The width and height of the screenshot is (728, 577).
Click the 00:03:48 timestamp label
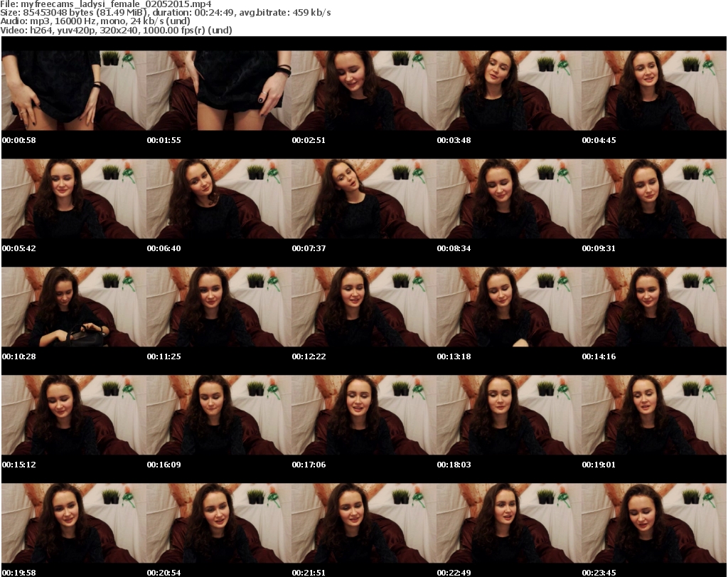454,140
